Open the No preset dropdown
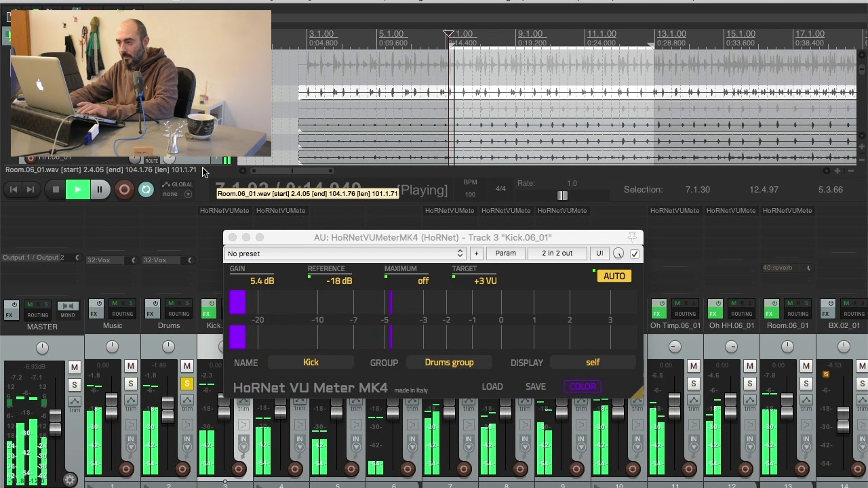The width and height of the screenshot is (868, 488). (345, 253)
